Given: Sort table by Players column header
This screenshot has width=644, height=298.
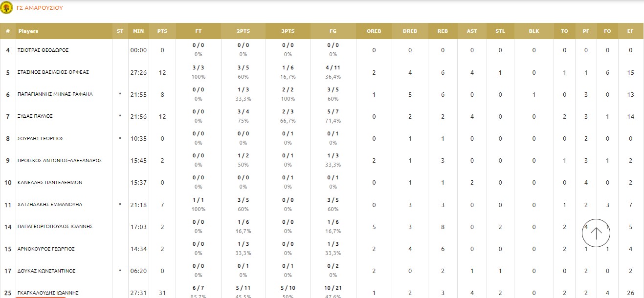Looking at the screenshot, I should [x=28, y=31].
